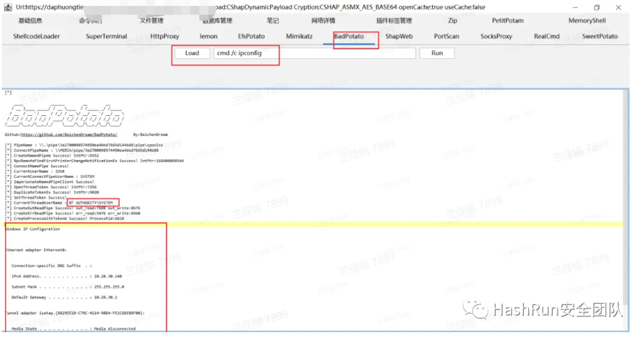Switch to the 数据库管理 tab
644x338 pixels.
pyautogui.click(x=218, y=20)
